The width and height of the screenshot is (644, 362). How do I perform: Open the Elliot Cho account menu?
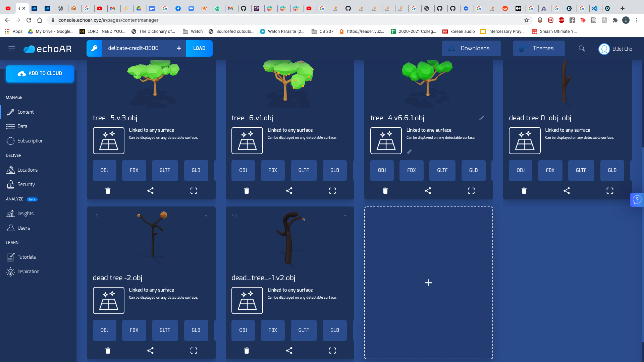pos(615,49)
